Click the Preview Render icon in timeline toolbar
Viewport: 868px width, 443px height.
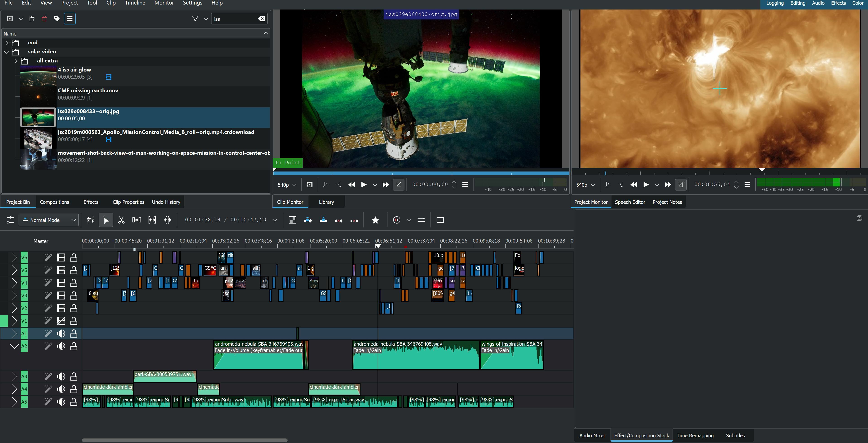click(397, 220)
